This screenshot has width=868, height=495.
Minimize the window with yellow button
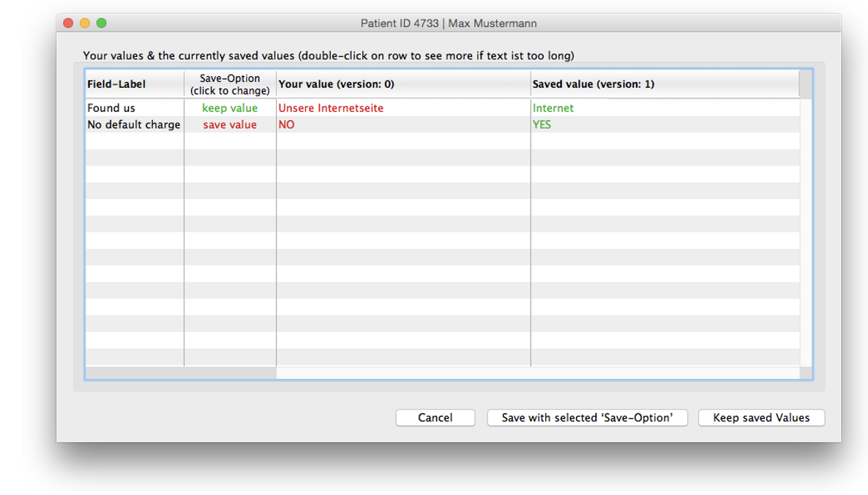click(85, 23)
